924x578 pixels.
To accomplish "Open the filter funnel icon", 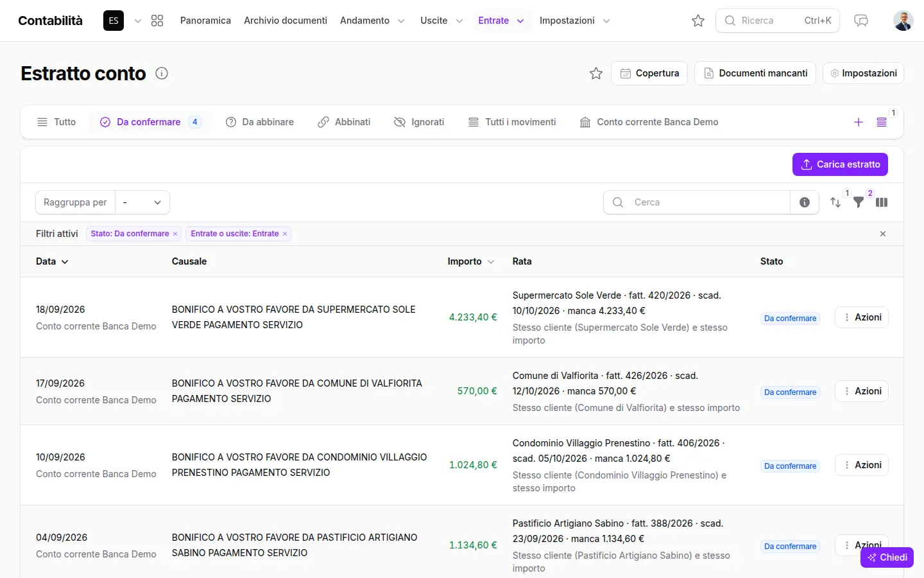I will pyautogui.click(x=859, y=202).
